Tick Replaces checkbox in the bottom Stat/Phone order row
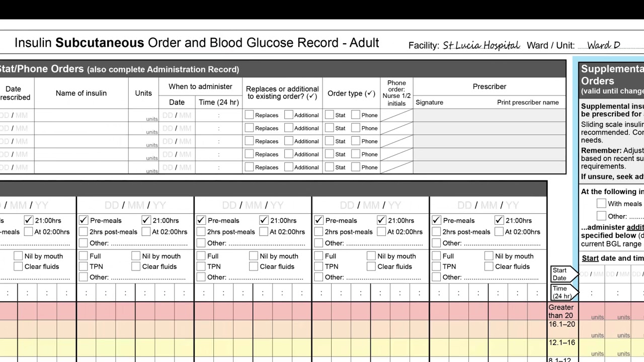 pos(249,167)
